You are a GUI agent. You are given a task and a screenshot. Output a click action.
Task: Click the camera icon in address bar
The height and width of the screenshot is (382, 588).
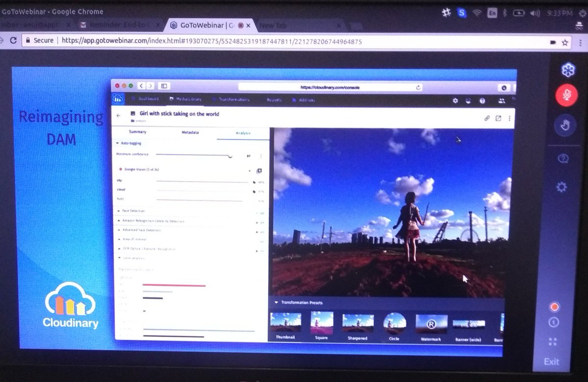[553, 43]
